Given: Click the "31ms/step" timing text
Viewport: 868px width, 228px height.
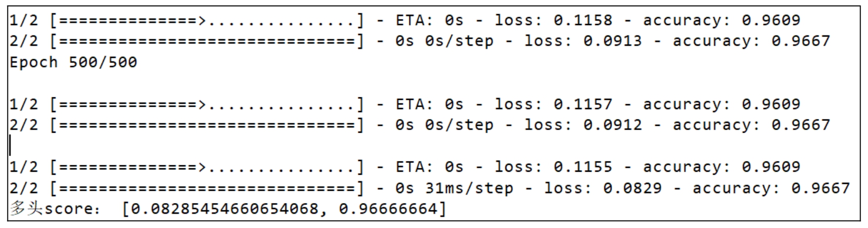Looking at the screenshot, I should tap(469, 188).
